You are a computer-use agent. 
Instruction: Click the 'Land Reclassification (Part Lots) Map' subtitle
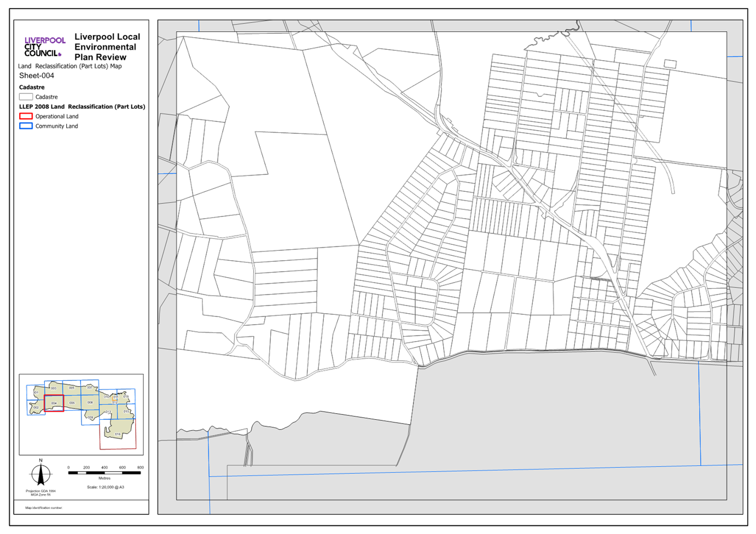(70, 66)
